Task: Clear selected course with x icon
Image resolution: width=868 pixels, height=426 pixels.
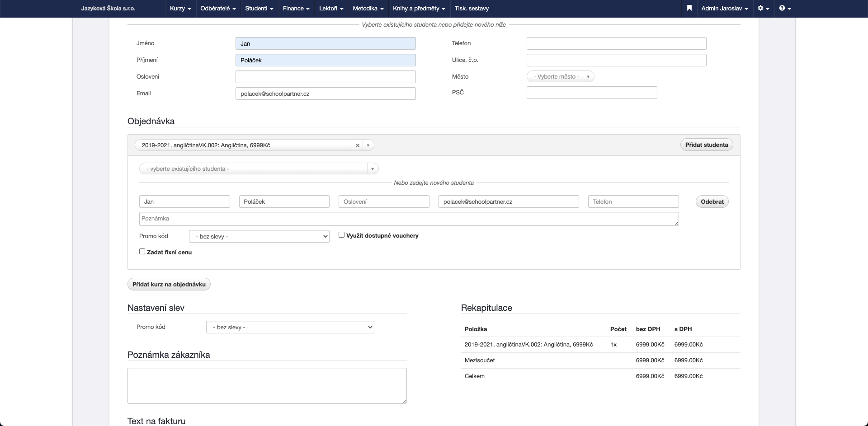Action: 357,145
